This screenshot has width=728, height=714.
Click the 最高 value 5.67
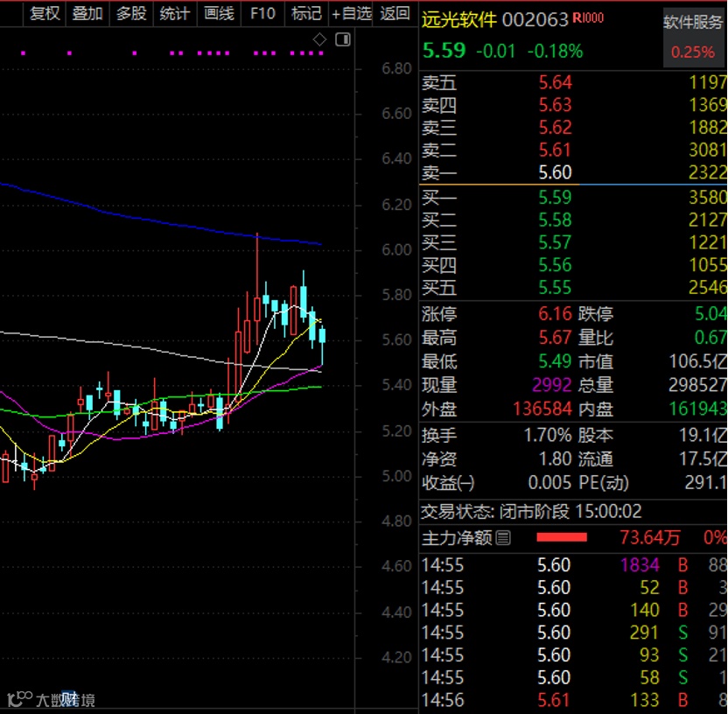pos(556,338)
